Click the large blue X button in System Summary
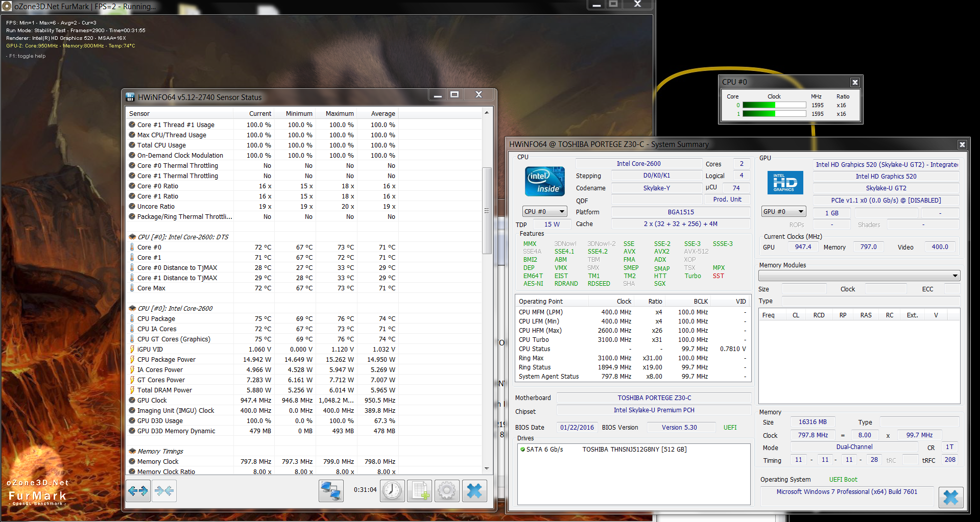This screenshot has height=522, width=980. tap(951, 498)
